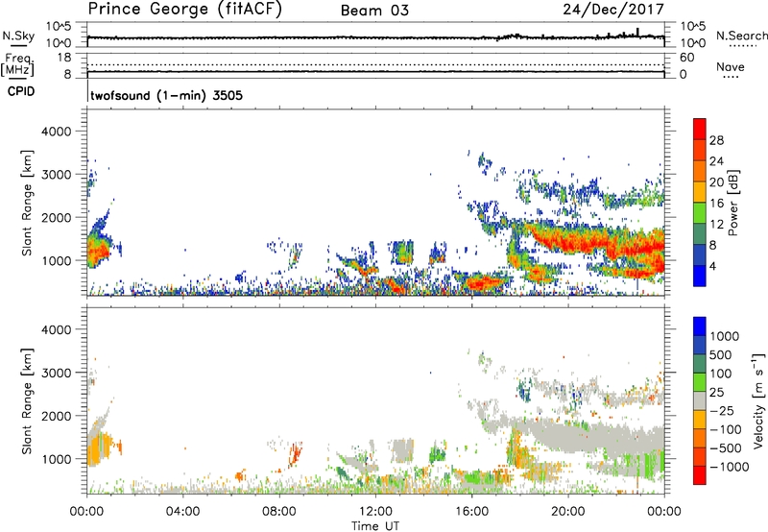Click the '16:00' time axis tick label

(471, 512)
